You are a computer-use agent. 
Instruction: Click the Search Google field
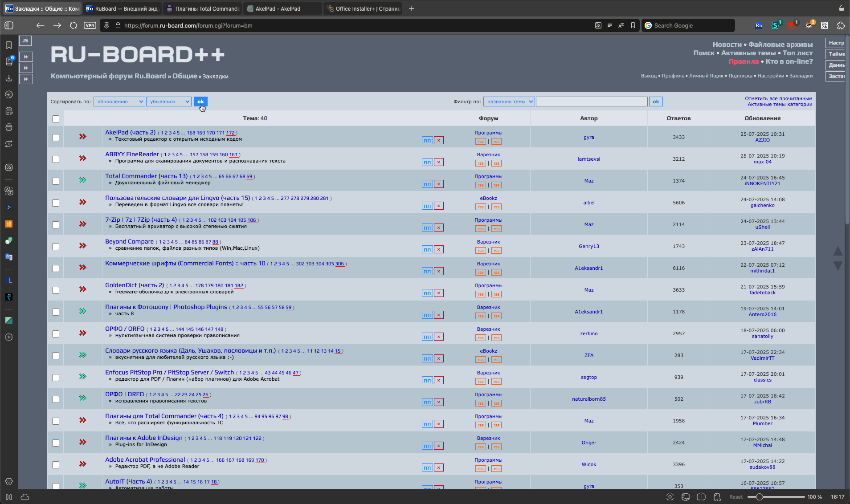tap(688, 25)
